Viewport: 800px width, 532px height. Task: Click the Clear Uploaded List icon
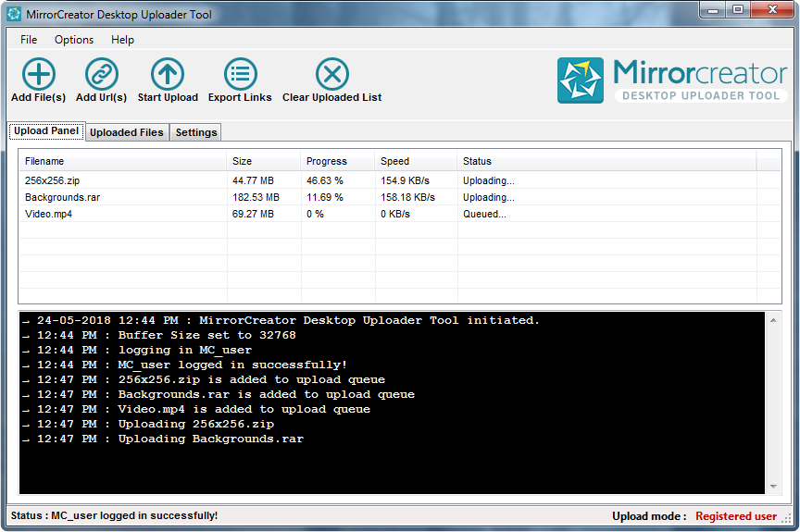pyautogui.click(x=332, y=74)
